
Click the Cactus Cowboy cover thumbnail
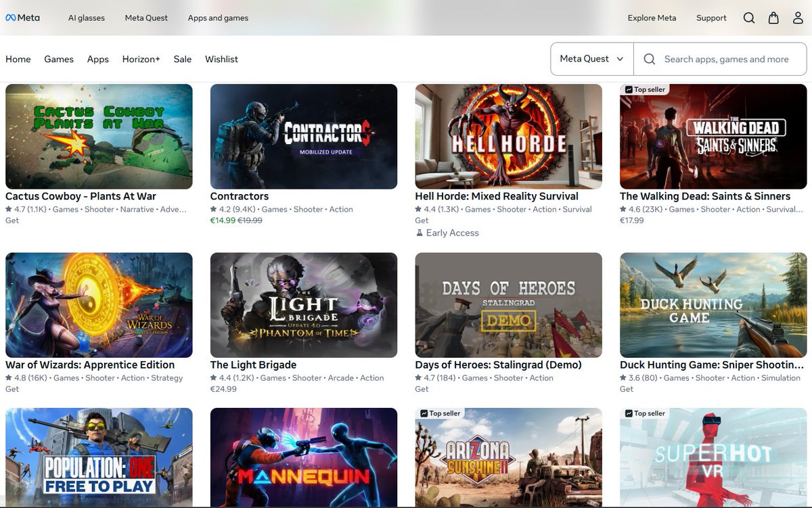click(99, 137)
